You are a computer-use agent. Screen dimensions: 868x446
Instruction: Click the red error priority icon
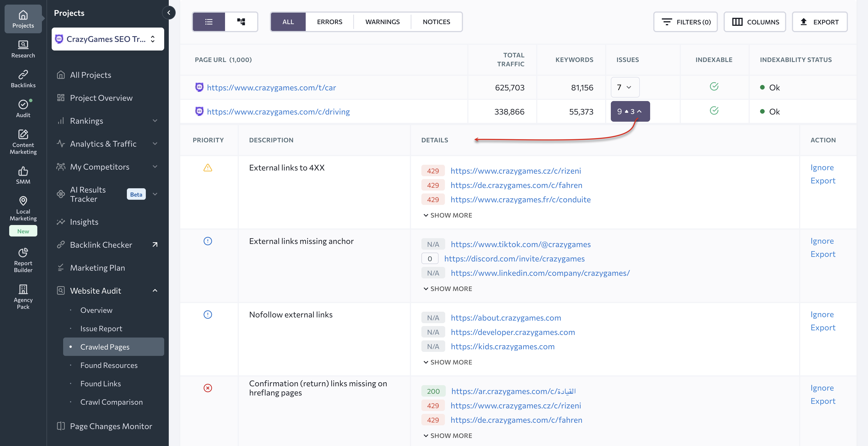point(208,388)
